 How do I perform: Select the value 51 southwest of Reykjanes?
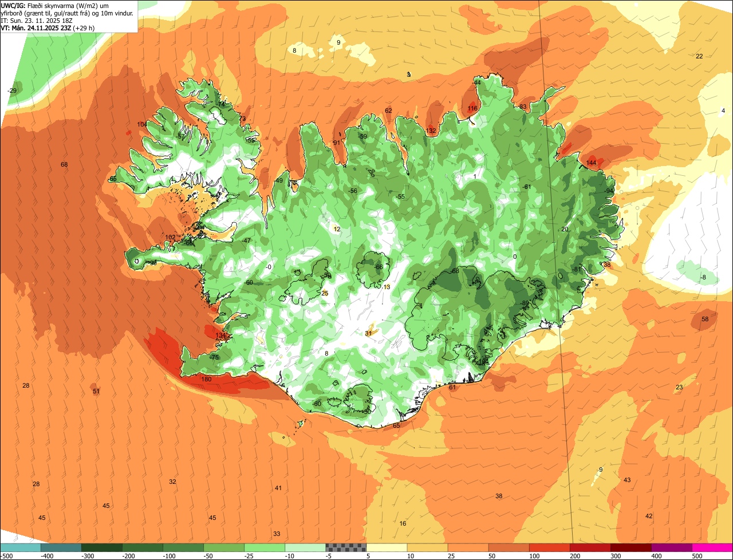pyautogui.click(x=96, y=392)
